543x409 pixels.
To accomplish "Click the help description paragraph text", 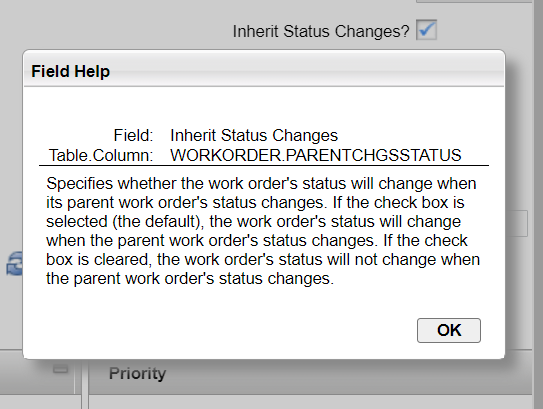I will coord(263,231).
